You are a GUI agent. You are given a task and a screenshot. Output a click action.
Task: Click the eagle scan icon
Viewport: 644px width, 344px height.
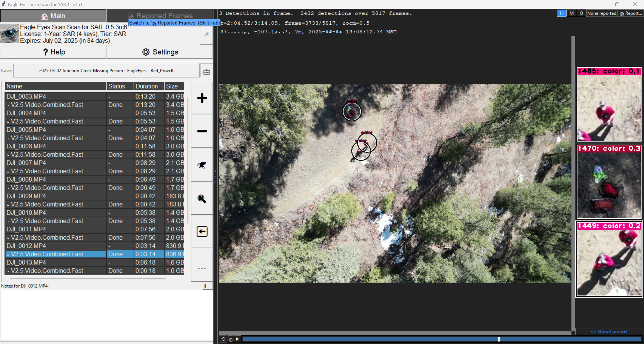(x=202, y=165)
